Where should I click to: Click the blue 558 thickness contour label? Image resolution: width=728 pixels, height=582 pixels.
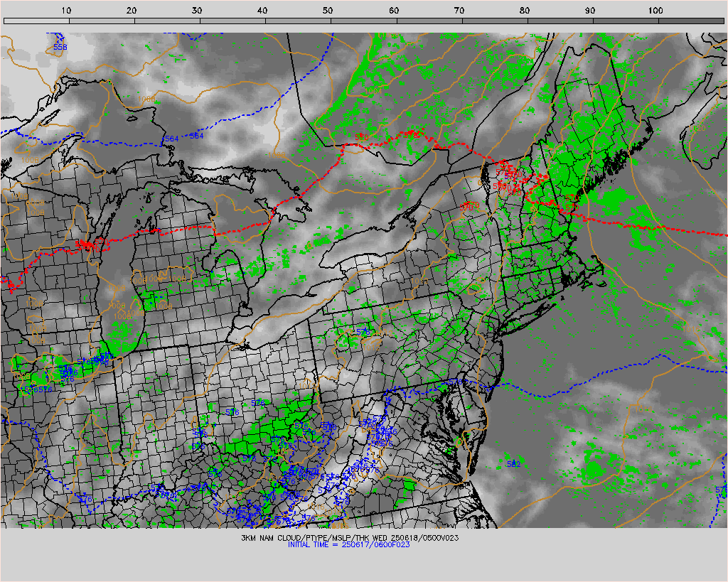point(60,48)
